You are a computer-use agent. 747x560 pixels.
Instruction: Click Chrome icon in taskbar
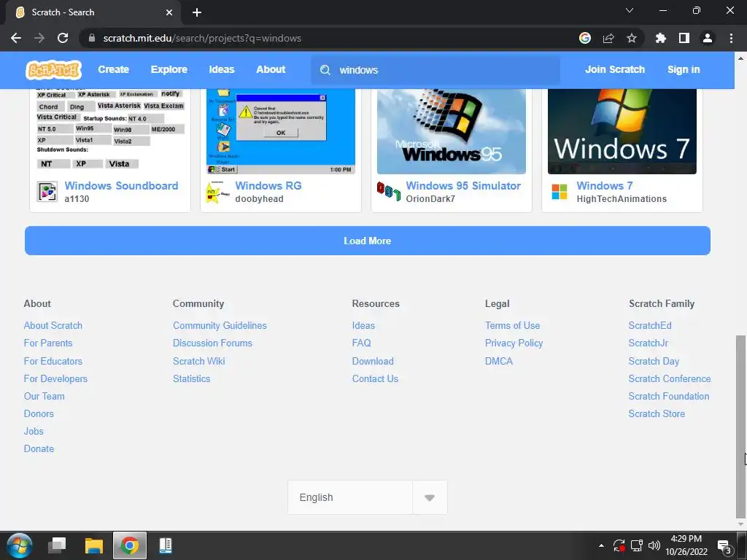pyautogui.click(x=130, y=545)
